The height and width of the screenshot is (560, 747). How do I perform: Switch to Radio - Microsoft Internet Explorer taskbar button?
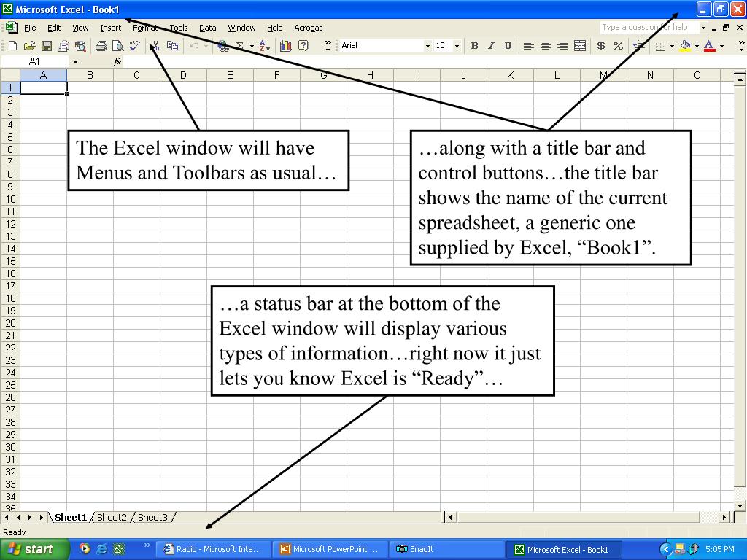[214, 549]
